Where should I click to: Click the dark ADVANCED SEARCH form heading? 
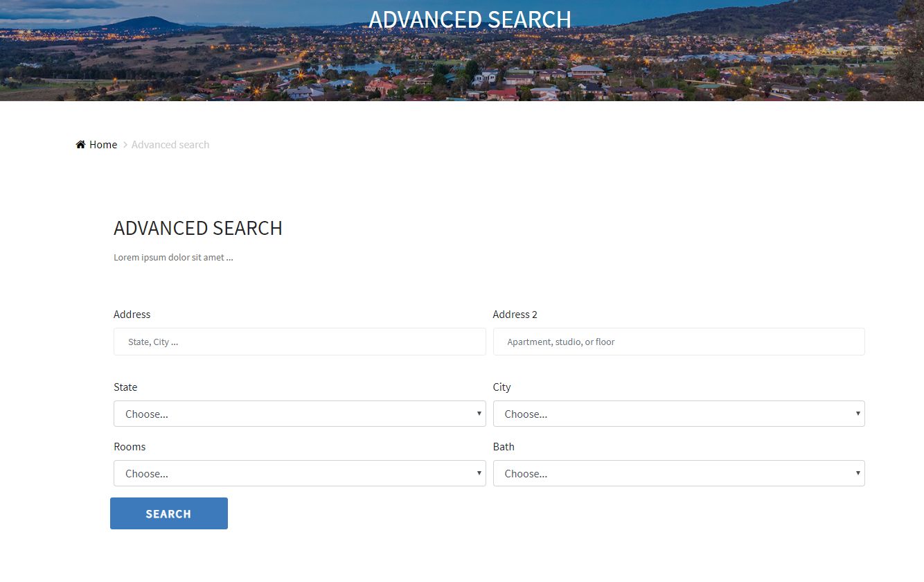[x=198, y=228]
